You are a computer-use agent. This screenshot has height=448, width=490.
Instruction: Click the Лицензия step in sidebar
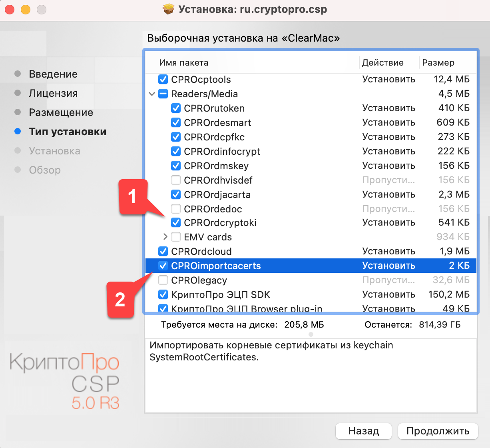click(x=53, y=93)
